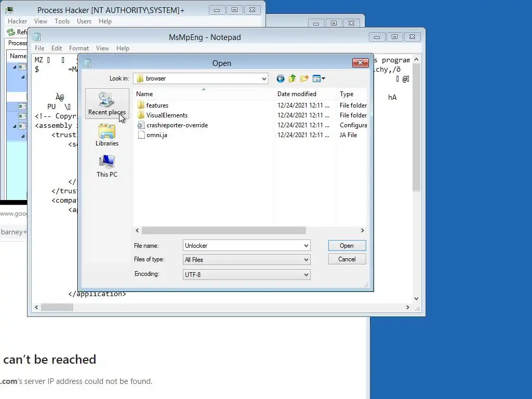Viewport: 532px width, 399px height.
Task: Open the Users menu in Process Hacker
Action: click(84, 21)
